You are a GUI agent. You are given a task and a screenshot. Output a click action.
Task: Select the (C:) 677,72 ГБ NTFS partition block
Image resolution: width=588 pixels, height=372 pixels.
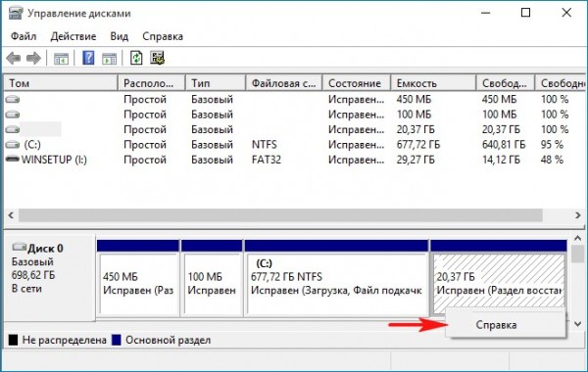pyautogui.click(x=336, y=278)
